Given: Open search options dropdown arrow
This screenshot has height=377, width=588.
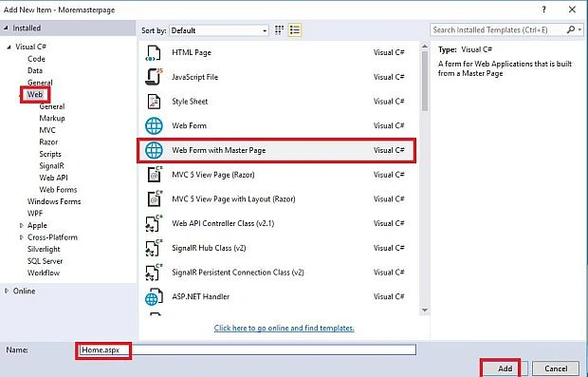Looking at the screenshot, I should pyautogui.click(x=579, y=29).
